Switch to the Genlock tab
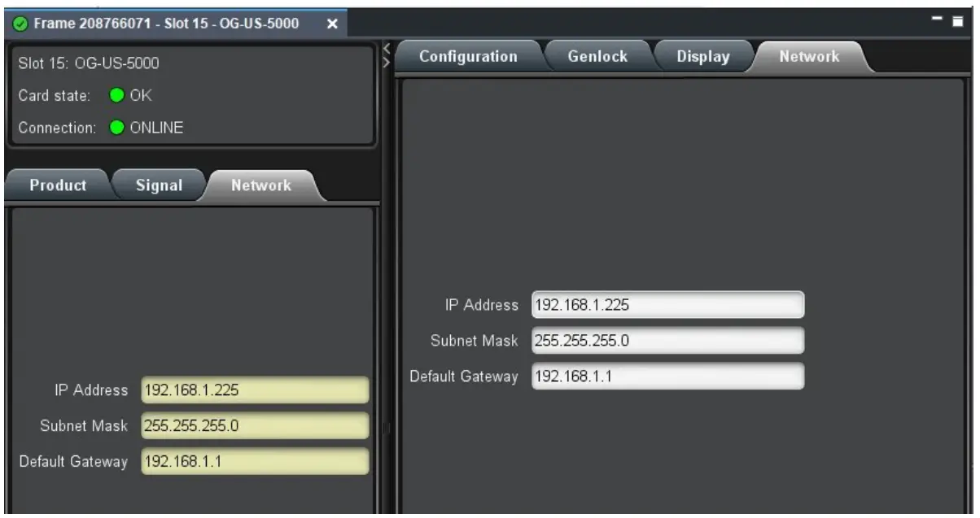The image size is (980, 518). [597, 57]
